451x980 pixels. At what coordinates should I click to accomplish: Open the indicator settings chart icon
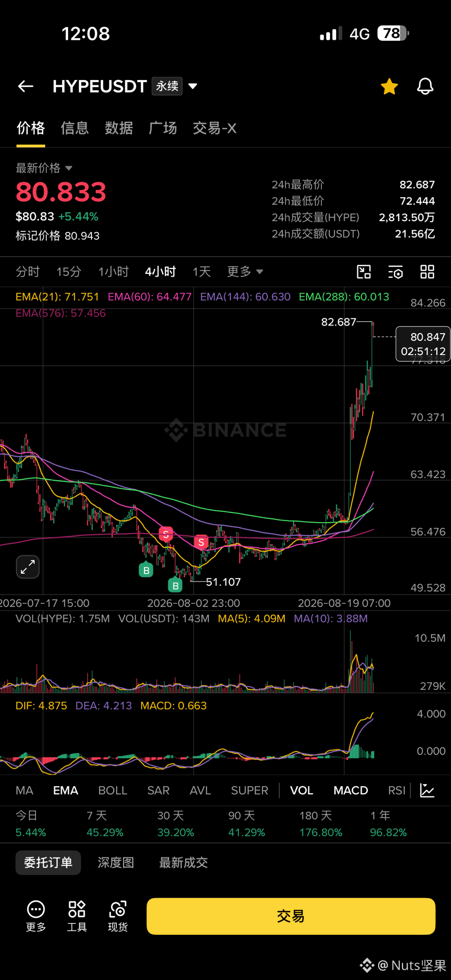pyautogui.click(x=428, y=791)
